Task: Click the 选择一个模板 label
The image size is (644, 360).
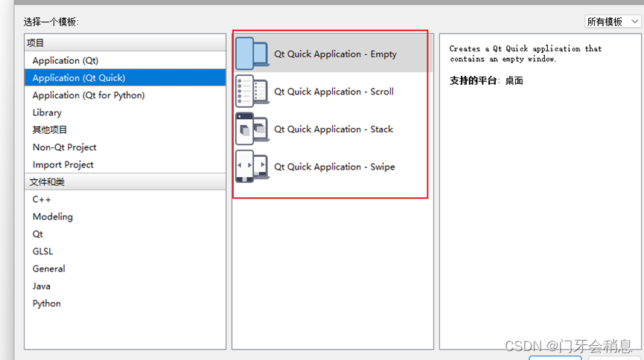Action: [x=51, y=22]
